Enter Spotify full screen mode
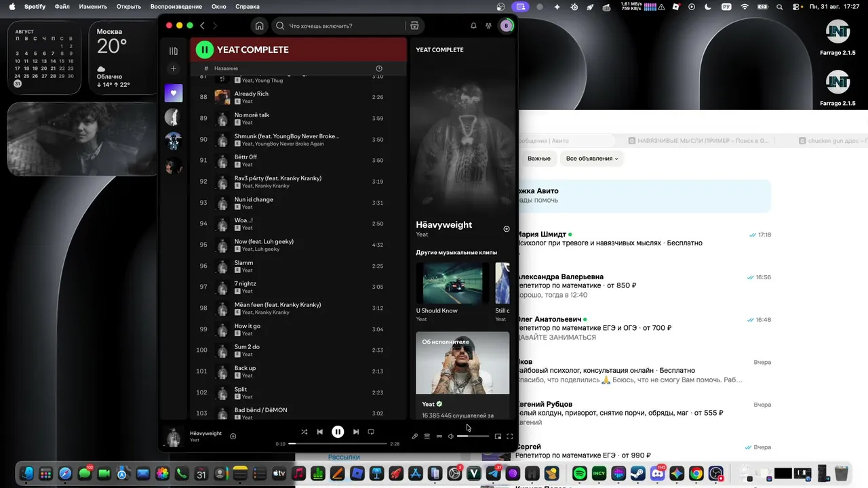Viewport: 868px width, 488px height. coord(510,436)
